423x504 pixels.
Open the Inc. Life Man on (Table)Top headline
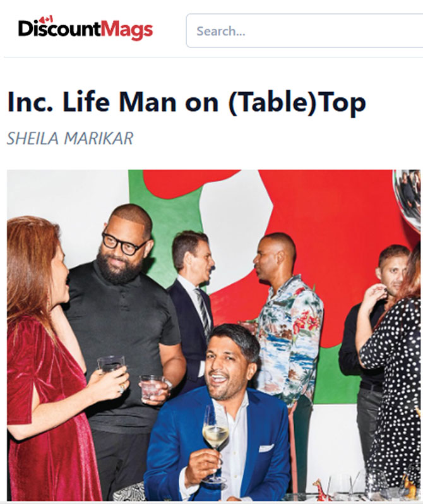(186, 102)
